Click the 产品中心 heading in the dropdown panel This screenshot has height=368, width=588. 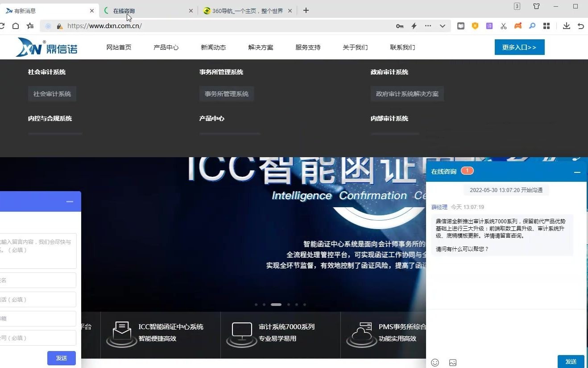(x=212, y=118)
